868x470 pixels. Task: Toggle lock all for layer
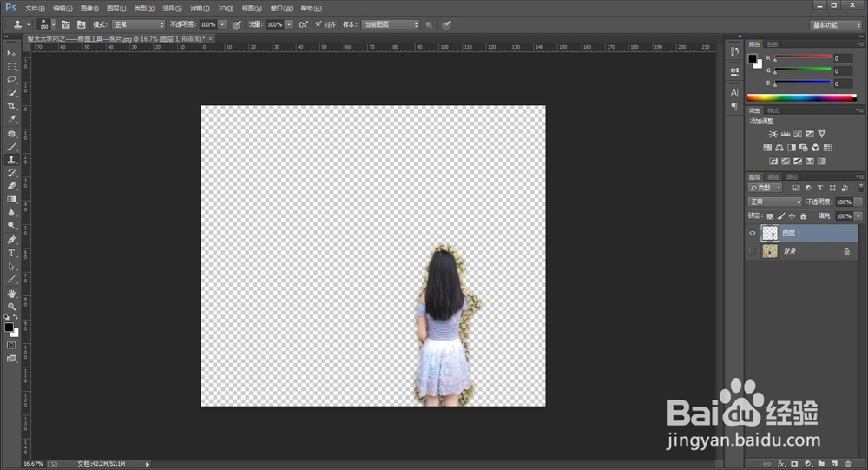click(803, 216)
